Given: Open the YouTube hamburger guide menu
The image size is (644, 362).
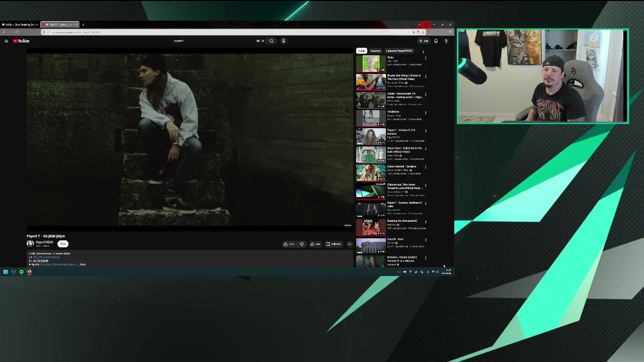Looking at the screenshot, I should click(6, 41).
